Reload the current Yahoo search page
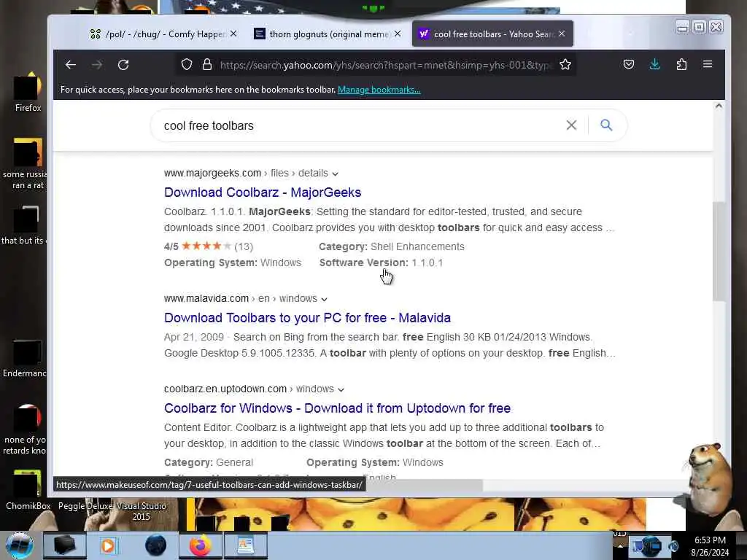Screen dimensions: 747x560 click(x=123, y=65)
